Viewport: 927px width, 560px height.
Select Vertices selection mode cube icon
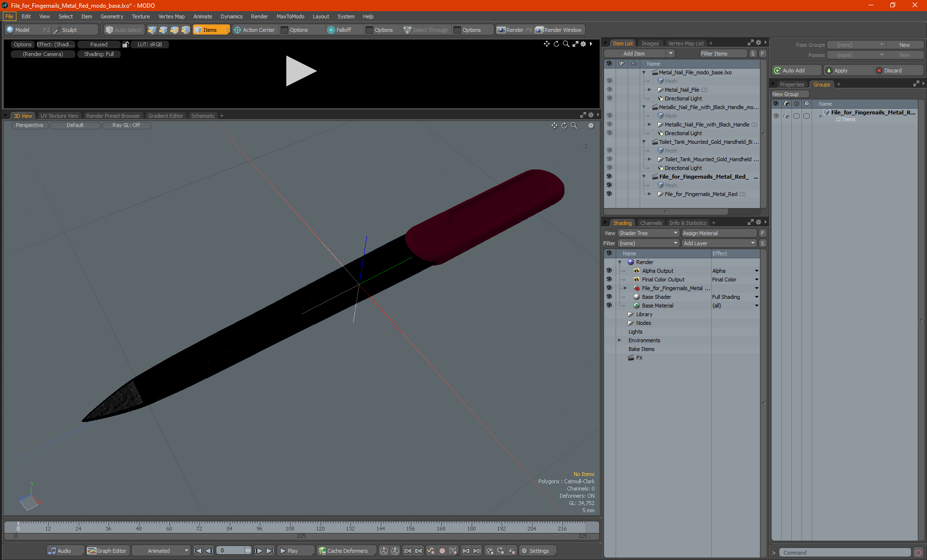pos(152,30)
